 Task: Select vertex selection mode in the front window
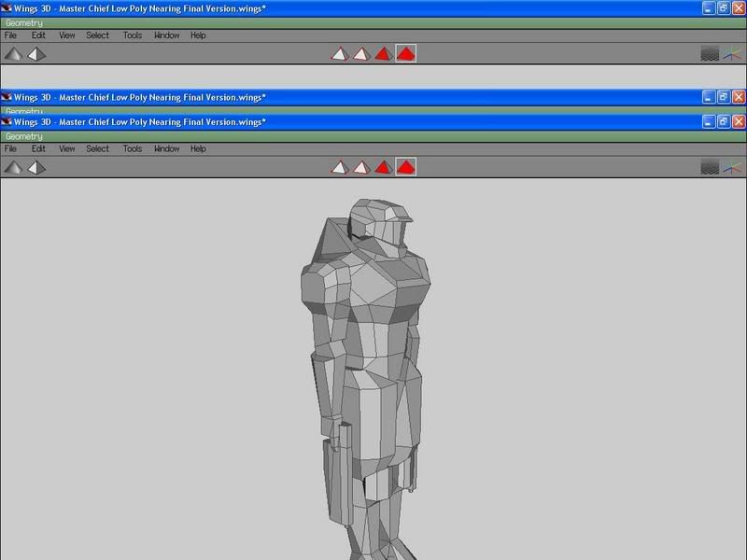[340, 167]
